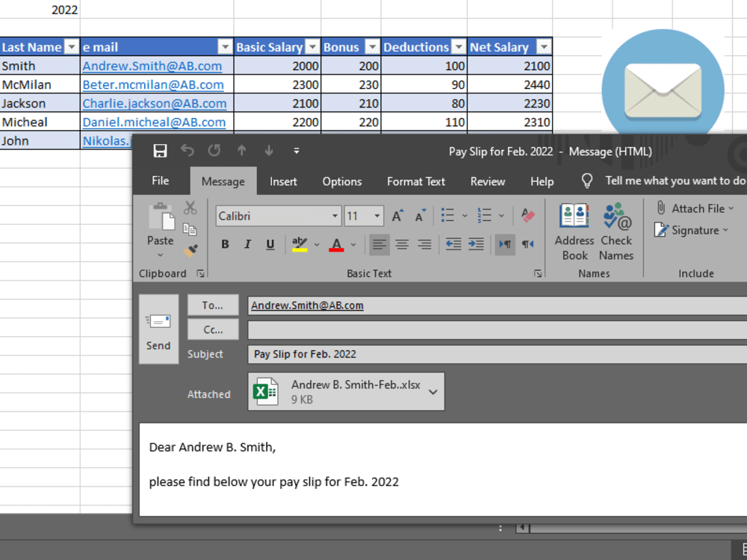Image resolution: width=747 pixels, height=560 pixels.
Task: Toggle Align Right for the text
Action: coord(424,244)
